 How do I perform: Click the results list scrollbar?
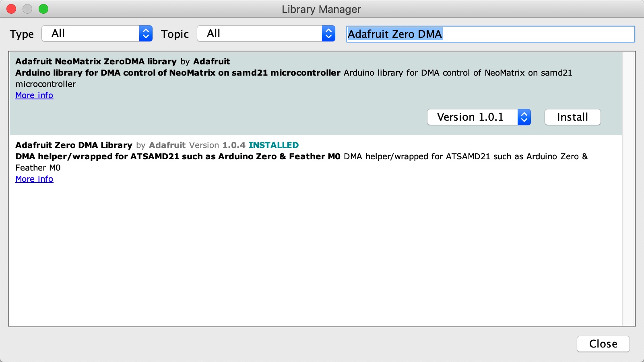point(629,189)
